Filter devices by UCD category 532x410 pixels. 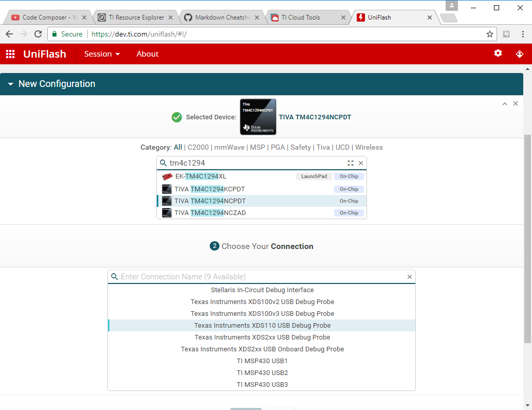point(342,148)
